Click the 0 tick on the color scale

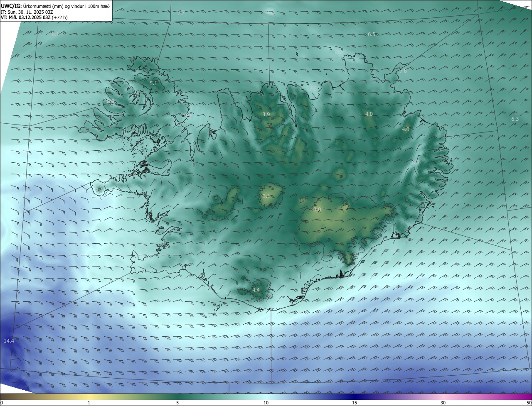pyautogui.click(x=2, y=403)
